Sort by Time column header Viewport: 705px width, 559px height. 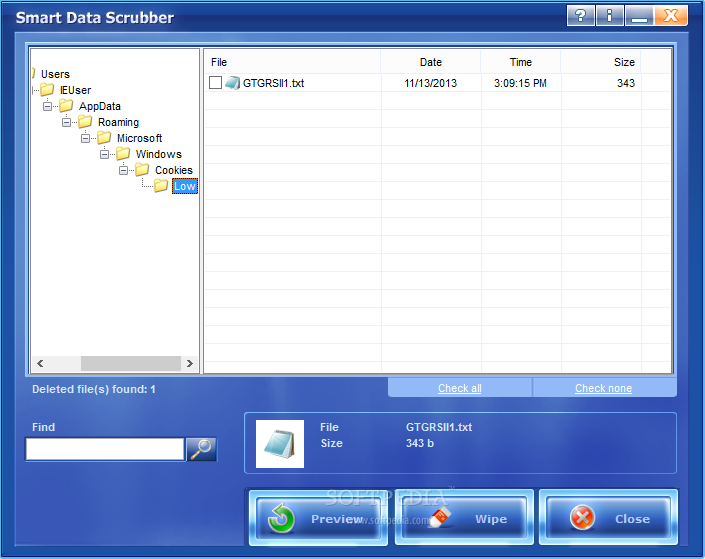click(521, 62)
